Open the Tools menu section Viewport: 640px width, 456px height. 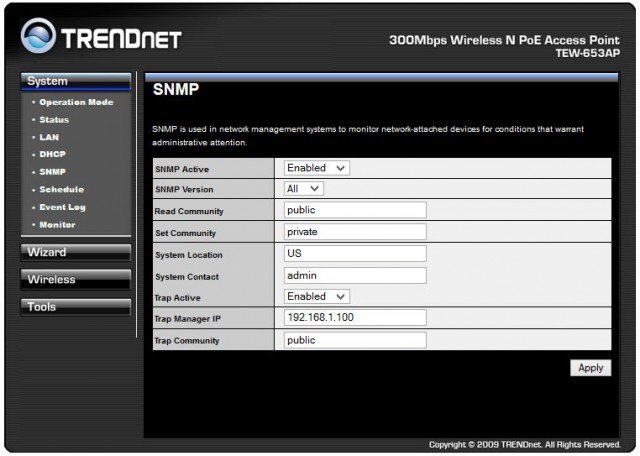[x=75, y=307]
